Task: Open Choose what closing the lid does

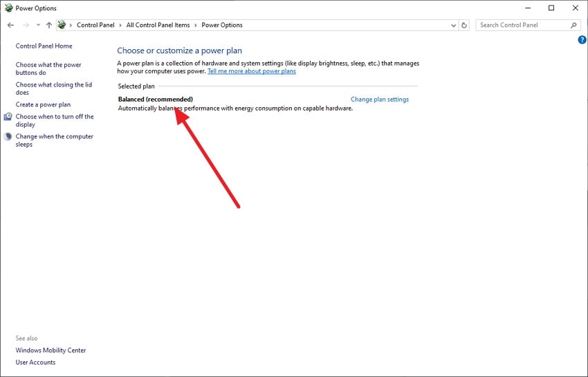Action: click(54, 89)
